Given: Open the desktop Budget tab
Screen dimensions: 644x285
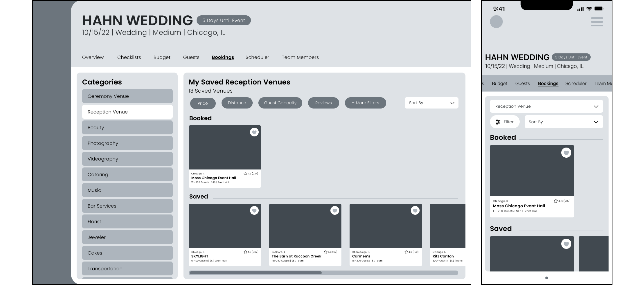Looking at the screenshot, I should click(162, 57).
